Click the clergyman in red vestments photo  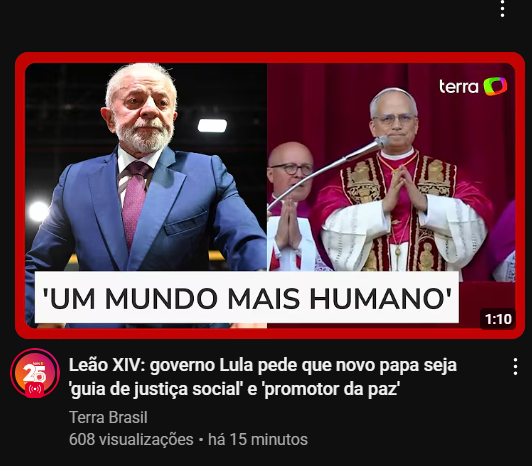401,180
